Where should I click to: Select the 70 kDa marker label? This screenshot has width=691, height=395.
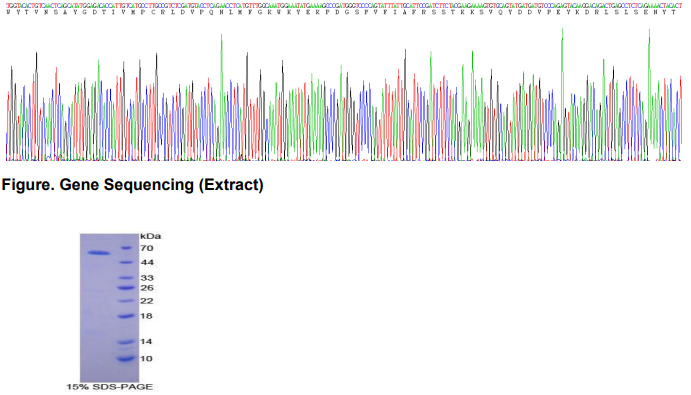(x=147, y=248)
